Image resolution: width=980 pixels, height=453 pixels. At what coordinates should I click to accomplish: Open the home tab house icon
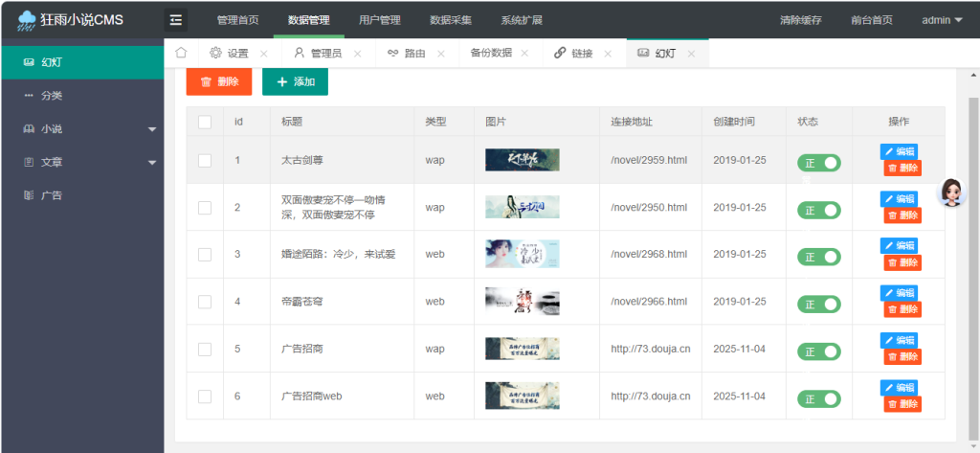(181, 53)
